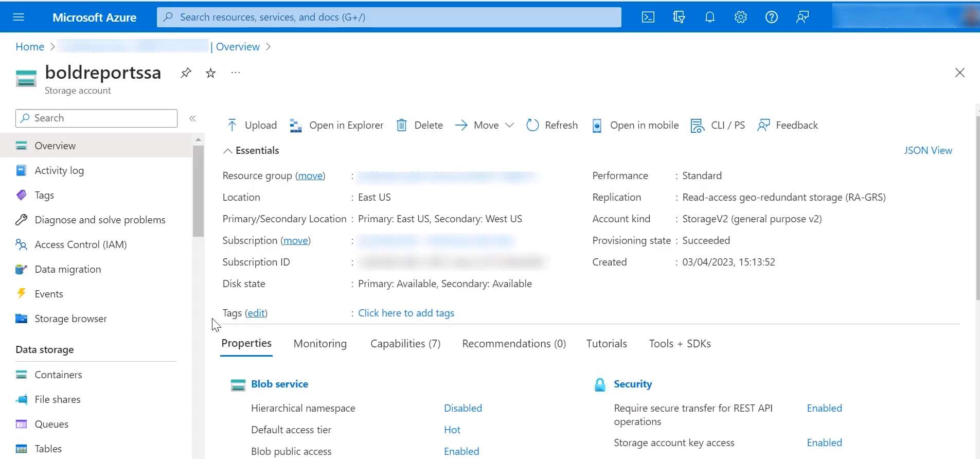Click the Feedback toolbar button
The image size is (980, 459).
click(787, 125)
